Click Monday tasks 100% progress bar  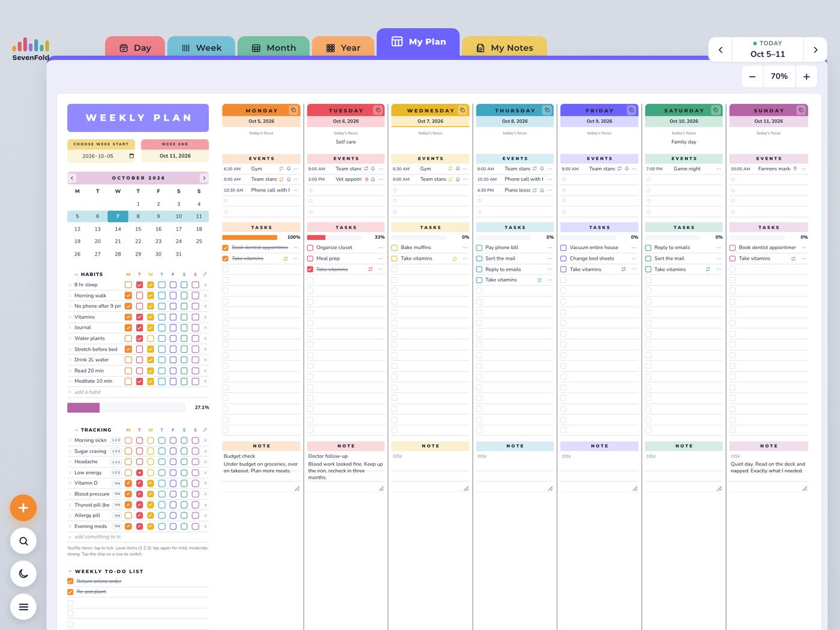click(x=250, y=238)
